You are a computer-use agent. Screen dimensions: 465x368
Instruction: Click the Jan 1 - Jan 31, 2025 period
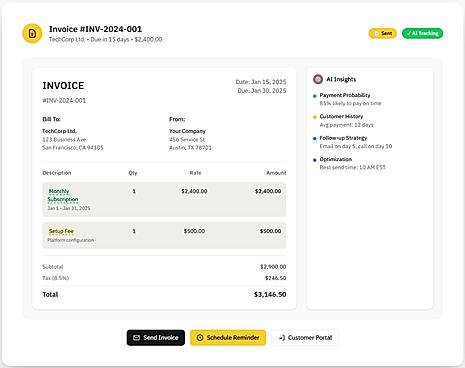[69, 208]
